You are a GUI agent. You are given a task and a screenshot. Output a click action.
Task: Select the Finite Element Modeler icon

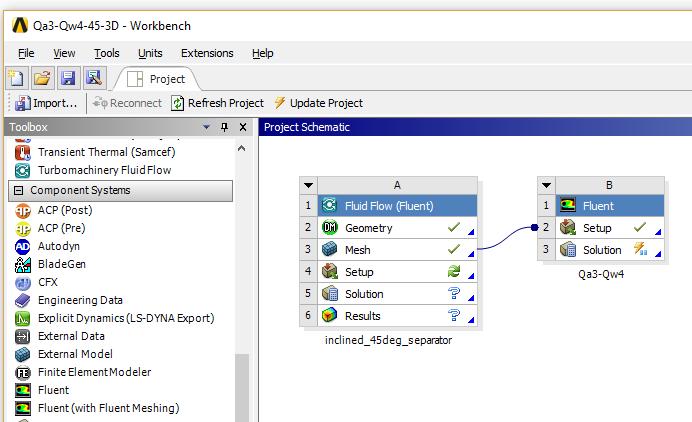pos(23,373)
